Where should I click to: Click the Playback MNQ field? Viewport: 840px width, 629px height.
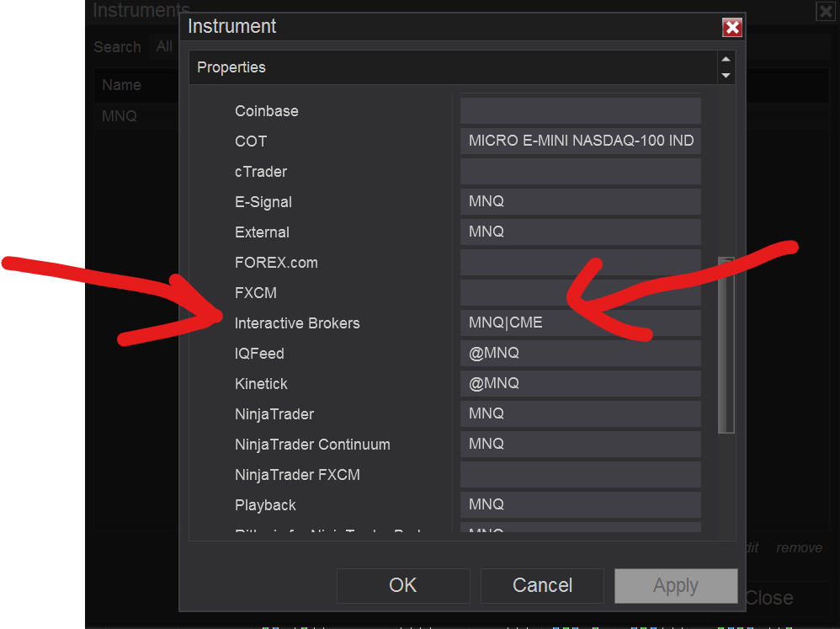pos(580,504)
